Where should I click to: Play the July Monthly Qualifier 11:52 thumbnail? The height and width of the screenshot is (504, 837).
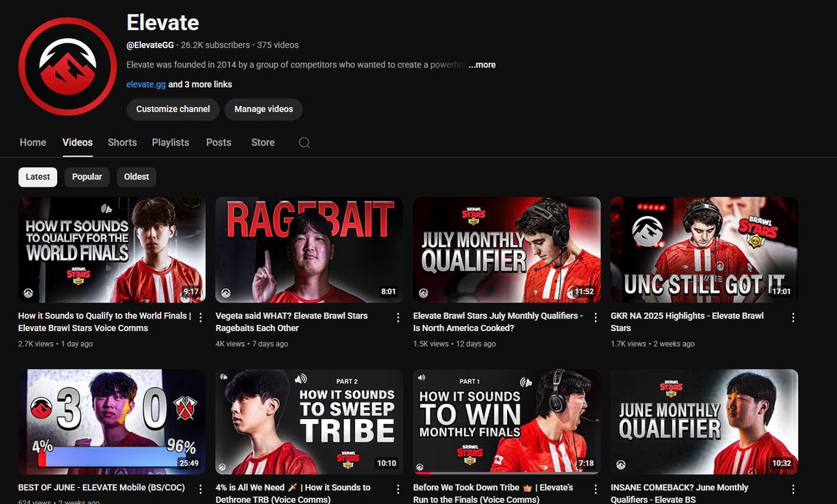(506, 250)
